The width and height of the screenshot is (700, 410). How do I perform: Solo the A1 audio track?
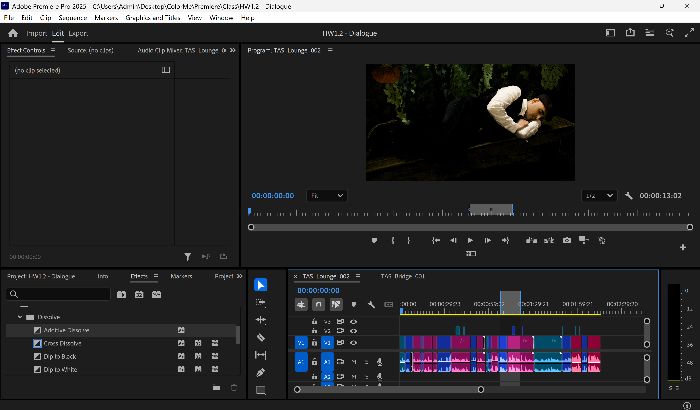[366, 362]
